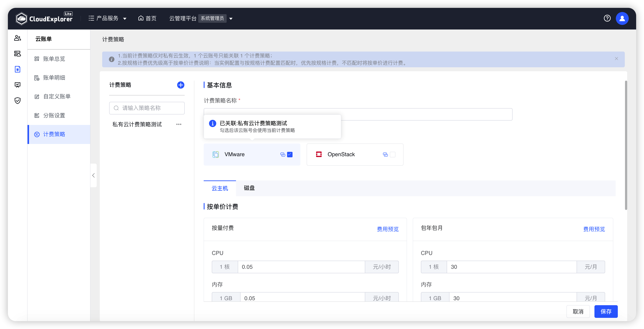The width and height of the screenshot is (644, 329).
Task: Open cloud server management icon in rail
Action: 17,54
